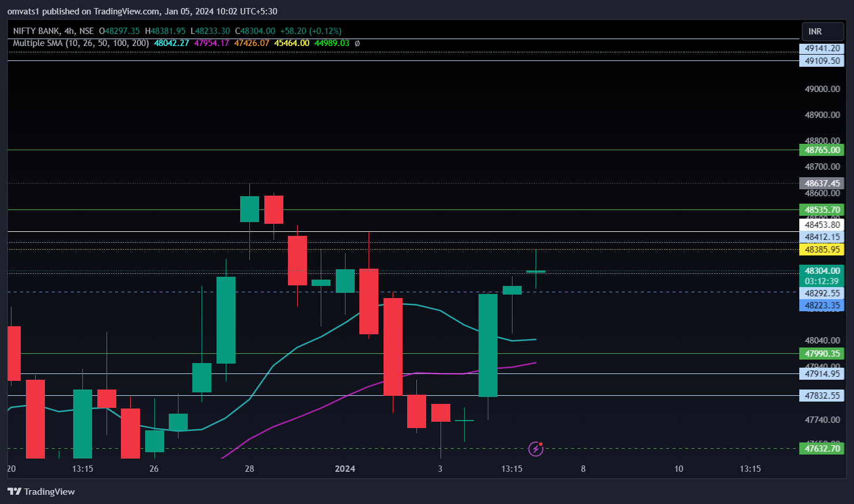Click the 49000.00 price scale tick
This screenshot has height=504, width=854.
point(822,89)
